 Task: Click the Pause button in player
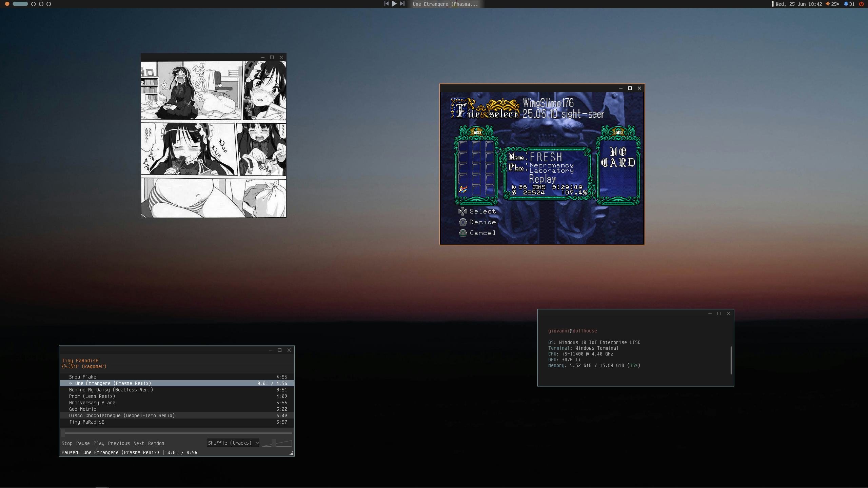pos(83,443)
